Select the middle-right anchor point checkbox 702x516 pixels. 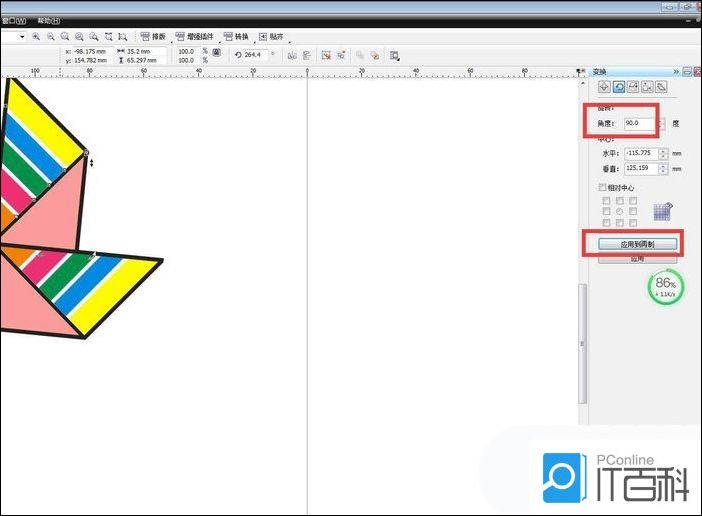[633, 211]
